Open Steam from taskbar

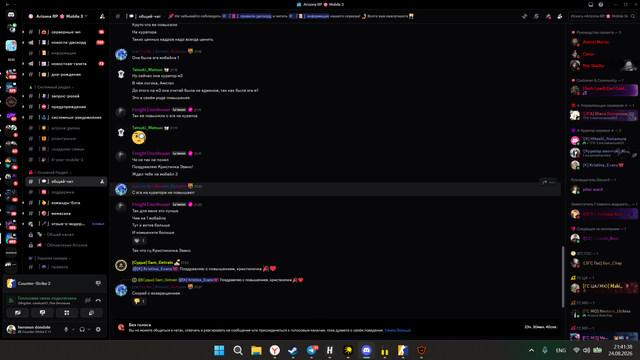(x=293, y=350)
